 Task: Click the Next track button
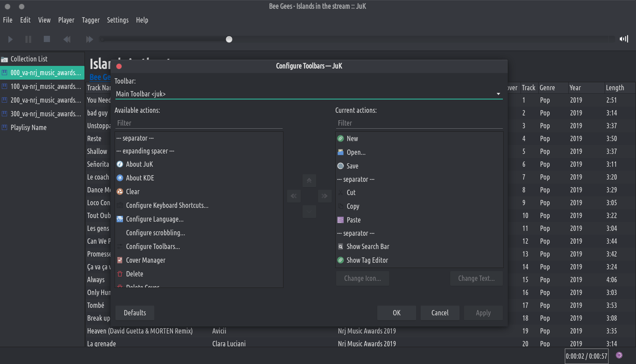pos(89,39)
